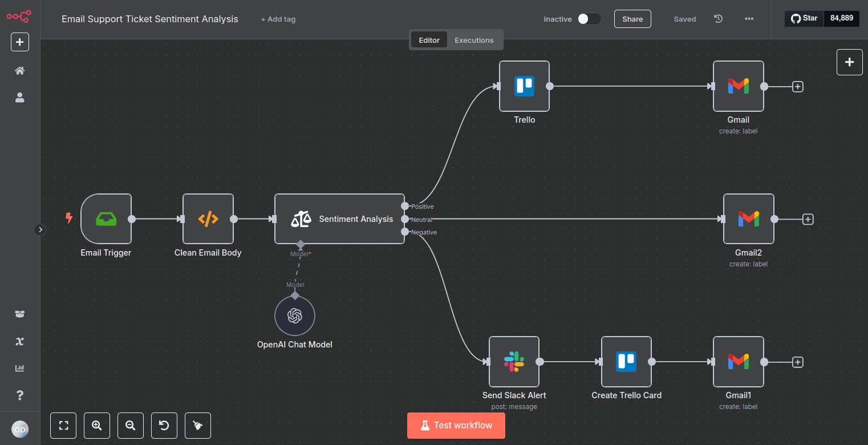Image resolution: width=868 pixels, height=445 pixels.
Task: Click the 'Create Trello Card' label
Action: pyautogui.click(x=627, y=395)
